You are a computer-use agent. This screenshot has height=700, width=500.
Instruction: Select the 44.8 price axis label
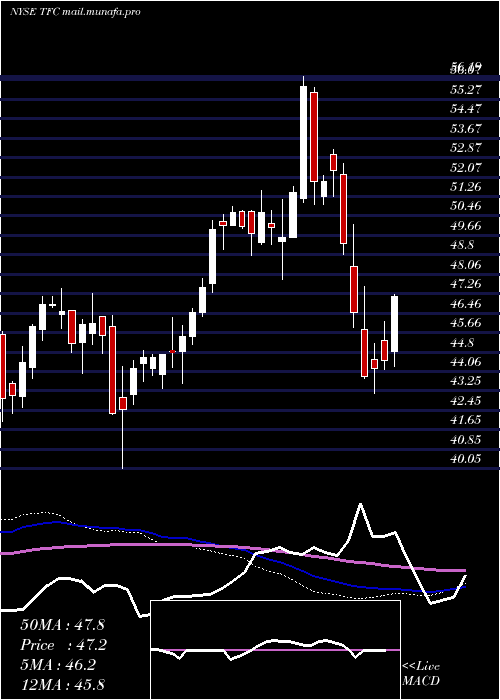coord(462,343)
